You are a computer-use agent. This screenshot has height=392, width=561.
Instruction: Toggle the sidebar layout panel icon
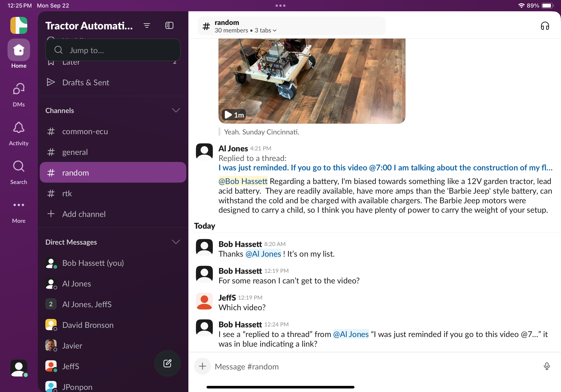pyautogui.click(x=169, y=26)
